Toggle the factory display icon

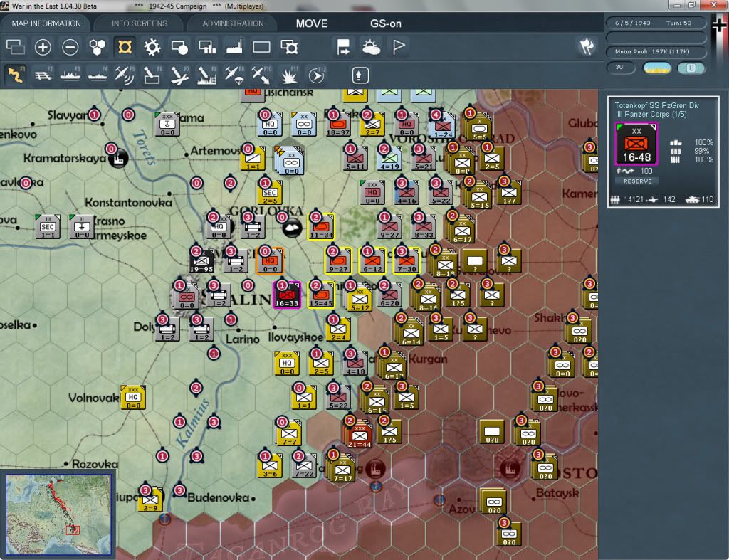[x=234, y=47]
